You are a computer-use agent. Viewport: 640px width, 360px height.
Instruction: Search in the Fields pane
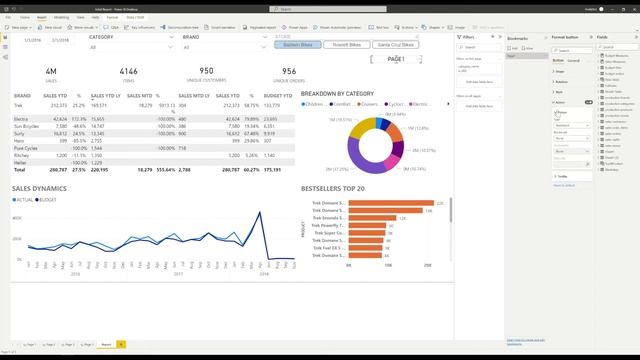tap(618, 47)
